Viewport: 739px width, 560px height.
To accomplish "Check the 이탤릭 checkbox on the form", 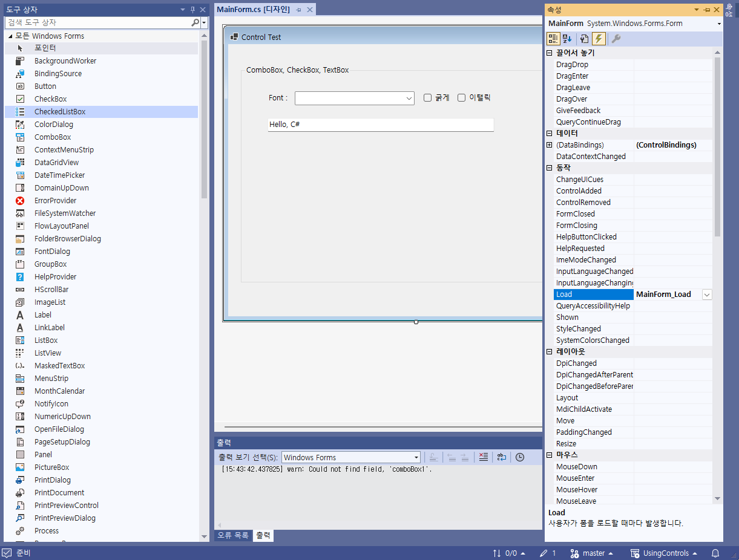I will point(461,97).
